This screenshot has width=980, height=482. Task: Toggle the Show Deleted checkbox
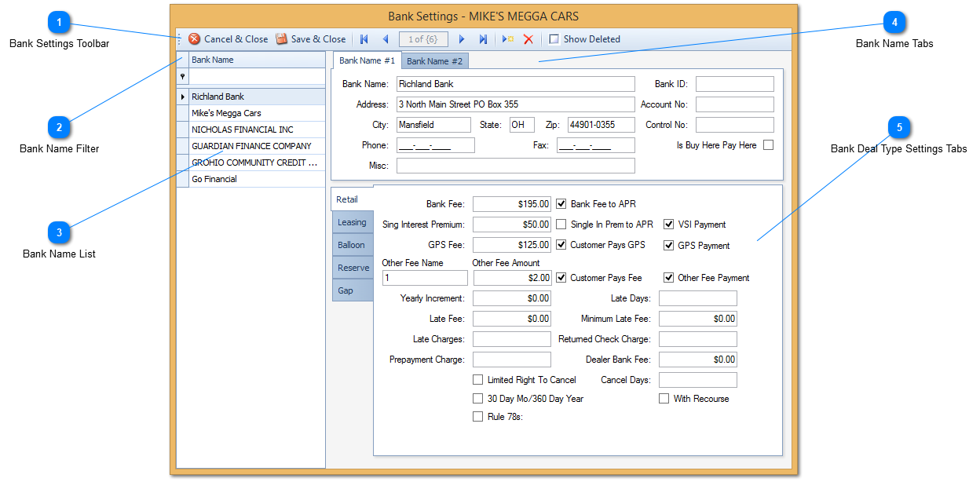(x=554, y=39)
